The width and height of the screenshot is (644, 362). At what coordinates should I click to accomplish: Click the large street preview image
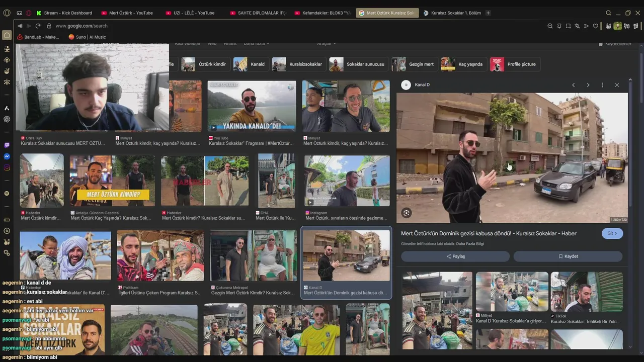click(512, 158)
